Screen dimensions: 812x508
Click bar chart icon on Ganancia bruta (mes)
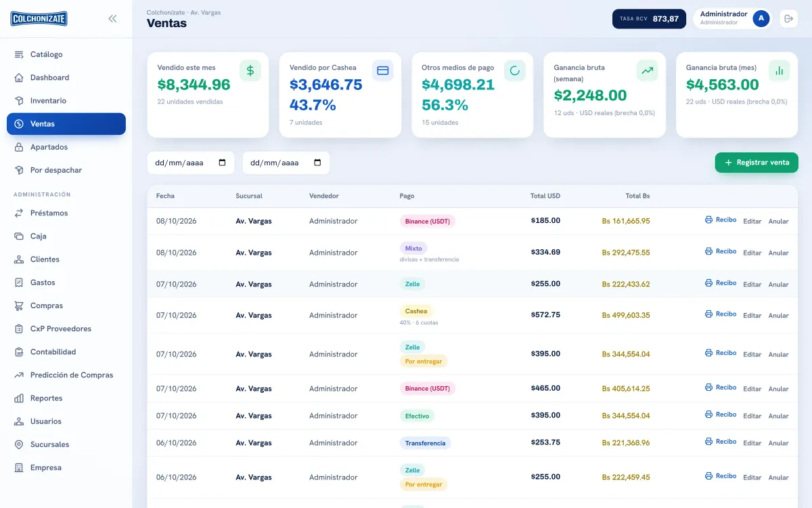pos(779,70)
